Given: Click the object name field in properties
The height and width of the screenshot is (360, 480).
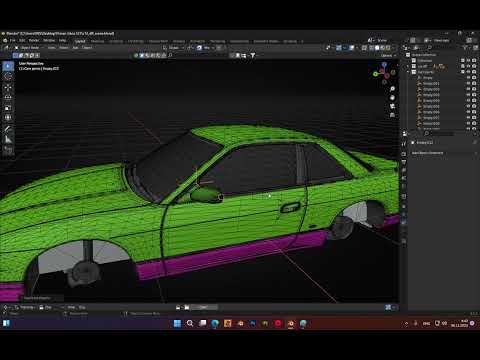Looking at the screenshot, I should click(x=441, y=142).
